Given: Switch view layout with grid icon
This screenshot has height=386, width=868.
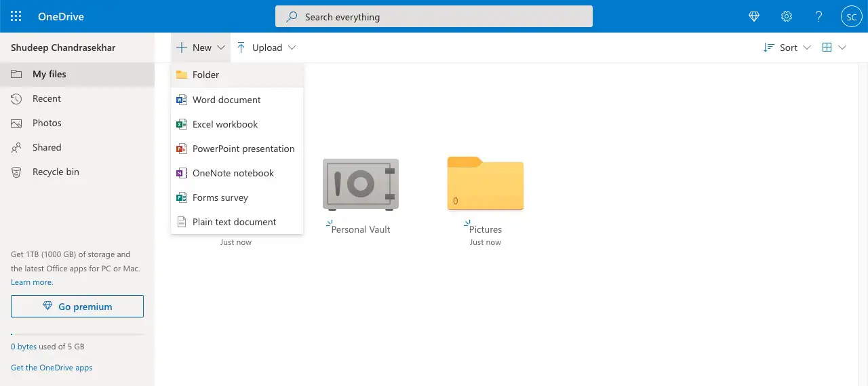Looking at the screenshot, I should click(833, 47).
